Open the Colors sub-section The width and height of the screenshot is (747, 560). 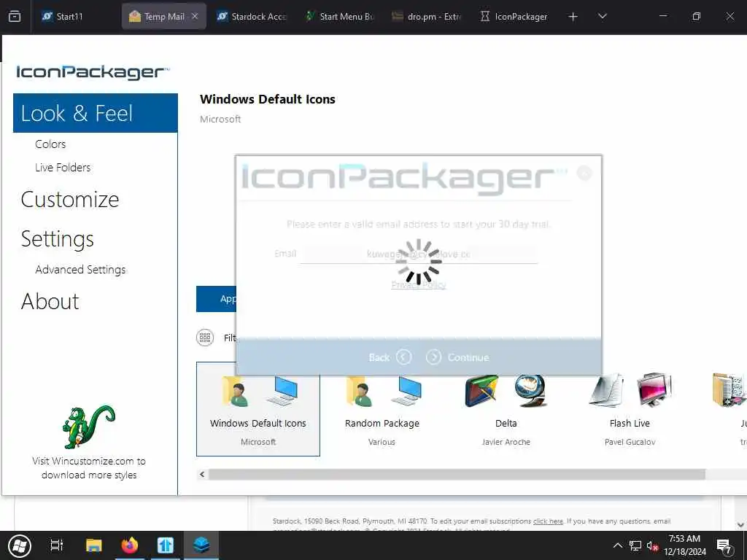point(50,144)
